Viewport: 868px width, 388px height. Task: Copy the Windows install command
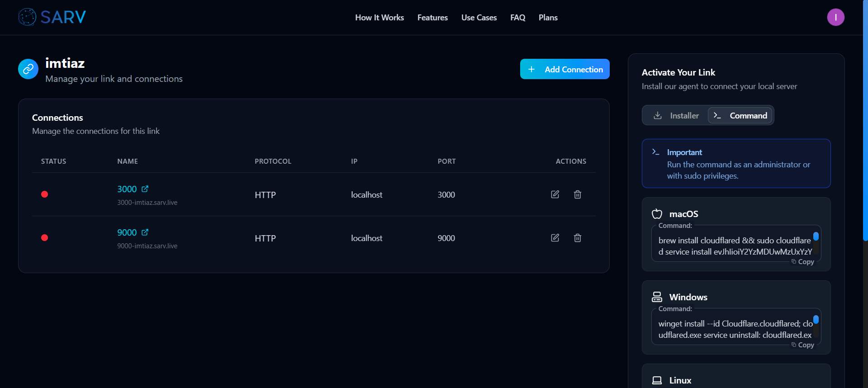[803, 345]
